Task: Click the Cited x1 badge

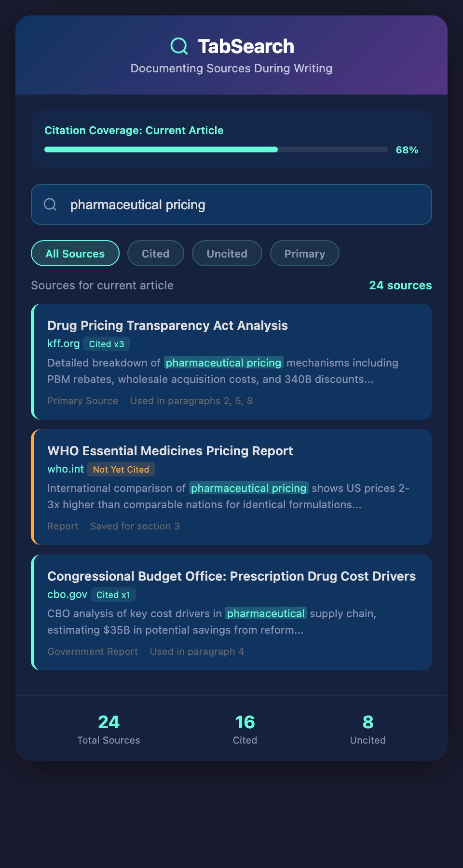Action: pyautogui.click(x=113, y=595)
